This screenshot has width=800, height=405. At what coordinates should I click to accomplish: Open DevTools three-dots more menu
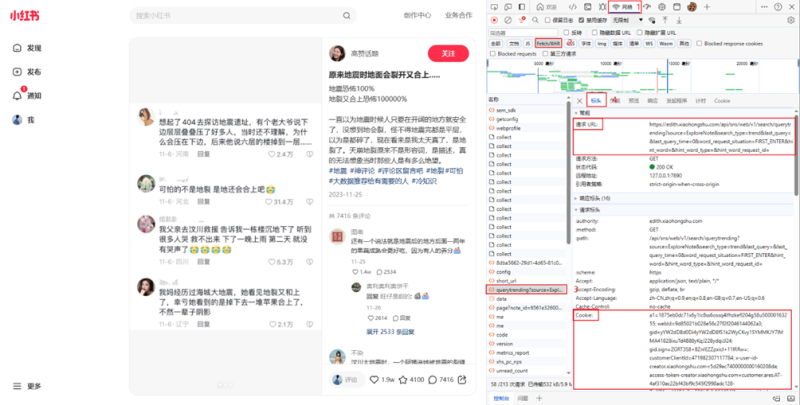pos(764,7)
